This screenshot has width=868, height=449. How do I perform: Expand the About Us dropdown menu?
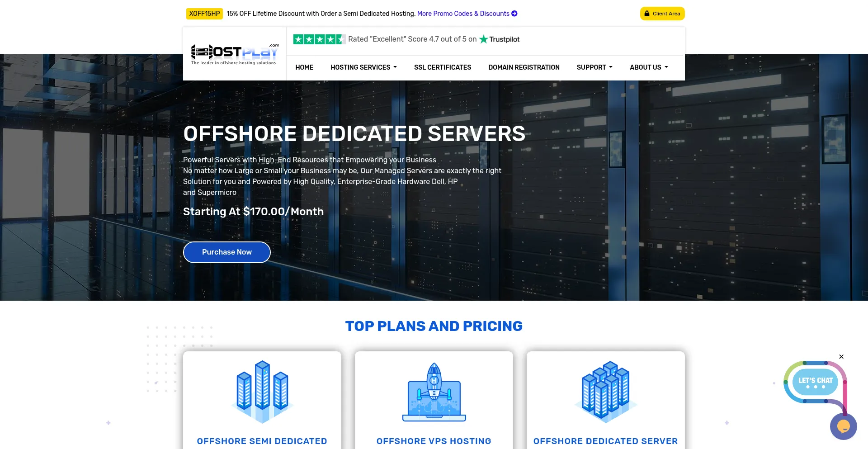pyautogui.click(x=649, y=67)
